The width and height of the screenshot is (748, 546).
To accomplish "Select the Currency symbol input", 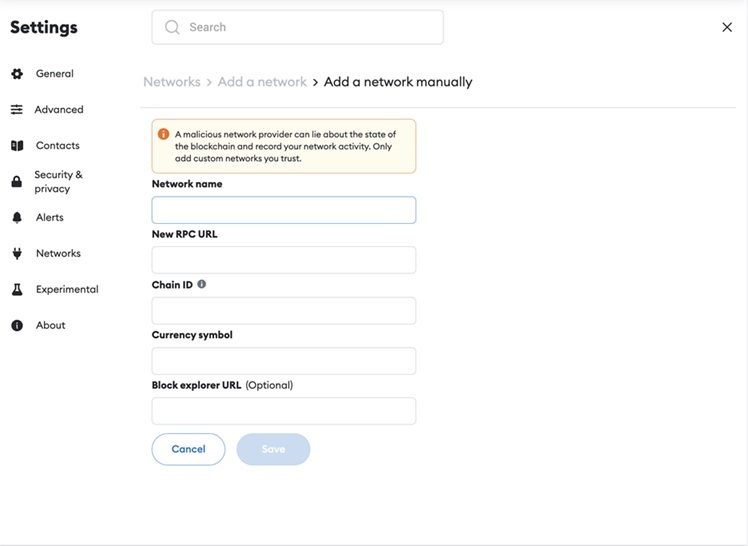I will (x=284, y=361).
